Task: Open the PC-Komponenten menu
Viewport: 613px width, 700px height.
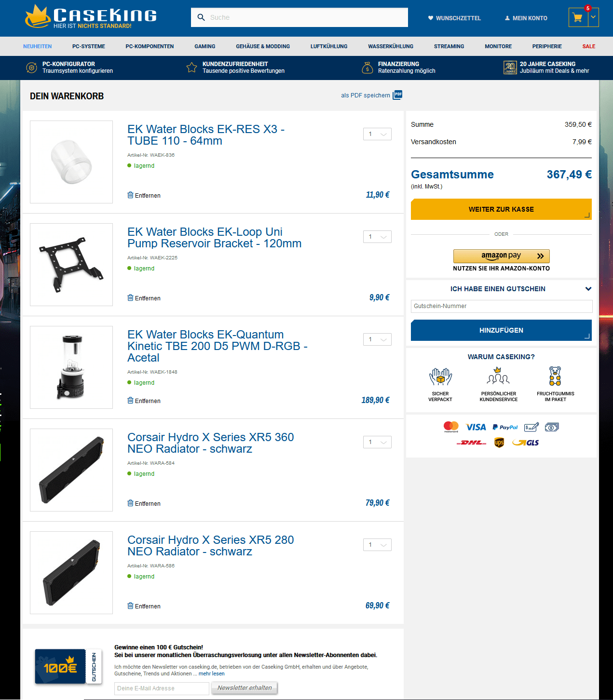Action: click(x=150, y=46)
